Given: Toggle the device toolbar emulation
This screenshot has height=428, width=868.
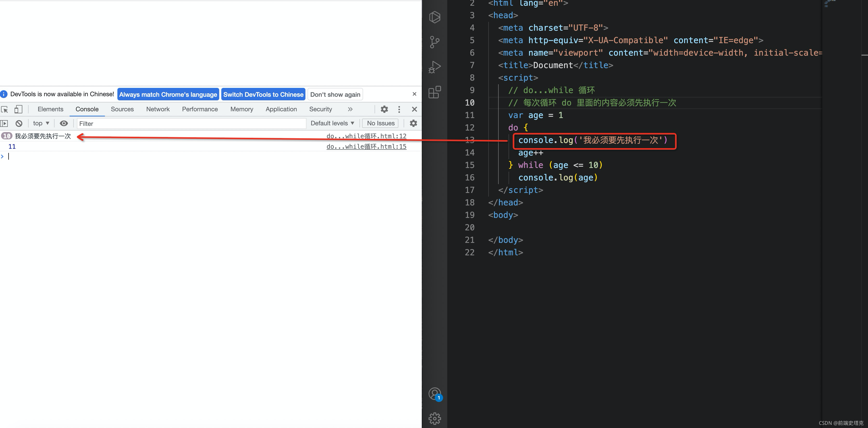Looking at the screenshot, I should 18,109.
